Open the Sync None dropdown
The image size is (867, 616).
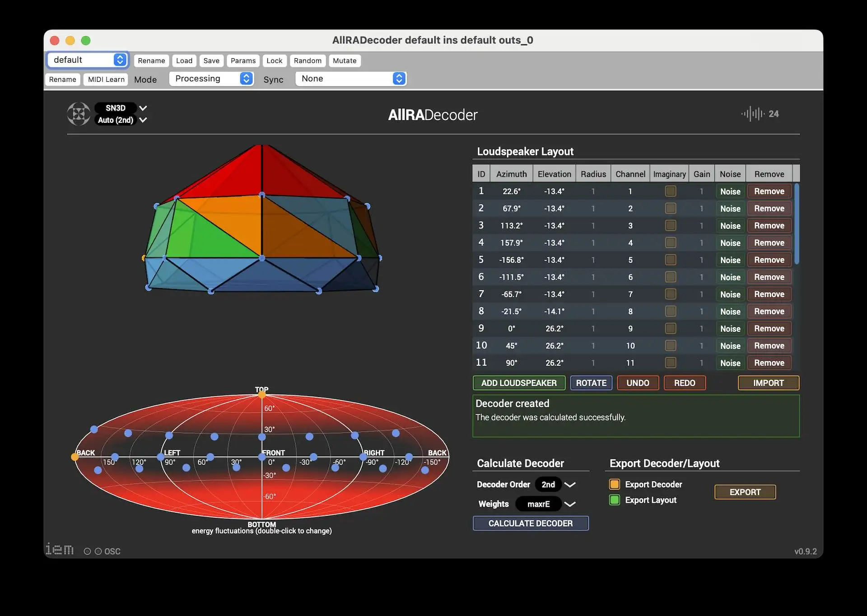(351, 79)
